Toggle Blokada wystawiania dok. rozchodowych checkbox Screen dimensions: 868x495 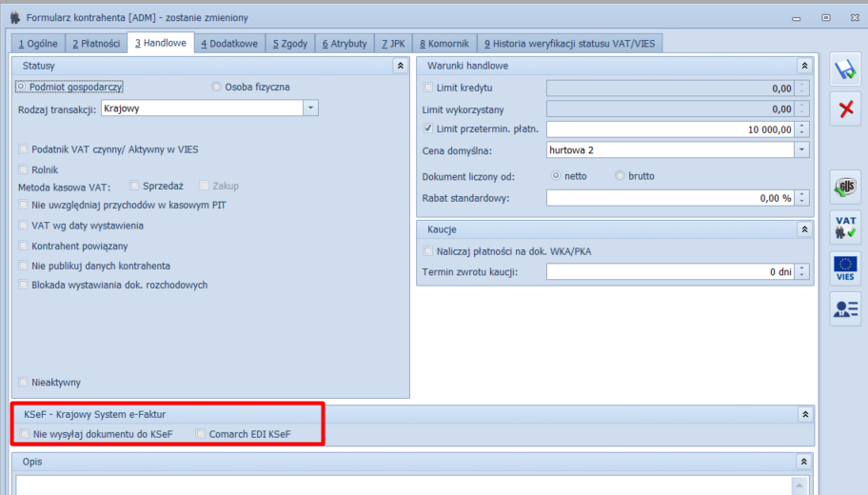[x=23, y=285]
